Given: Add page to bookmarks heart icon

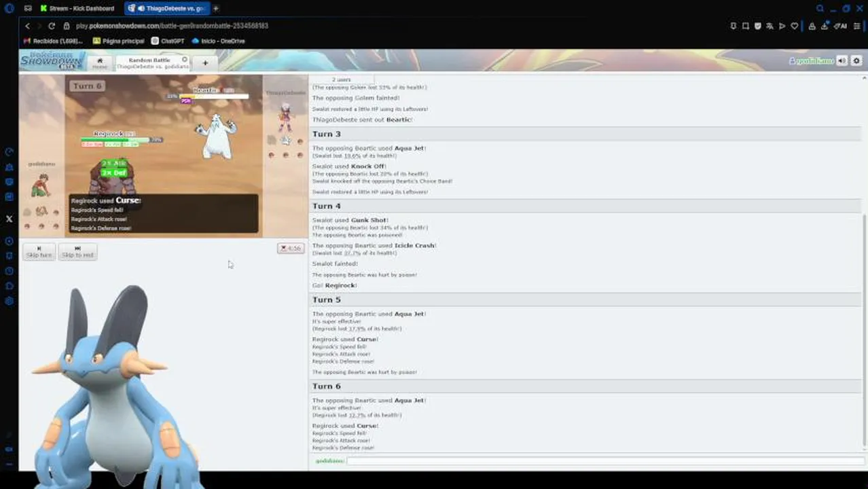Looking at the screenshot, I should pos(795,26).
